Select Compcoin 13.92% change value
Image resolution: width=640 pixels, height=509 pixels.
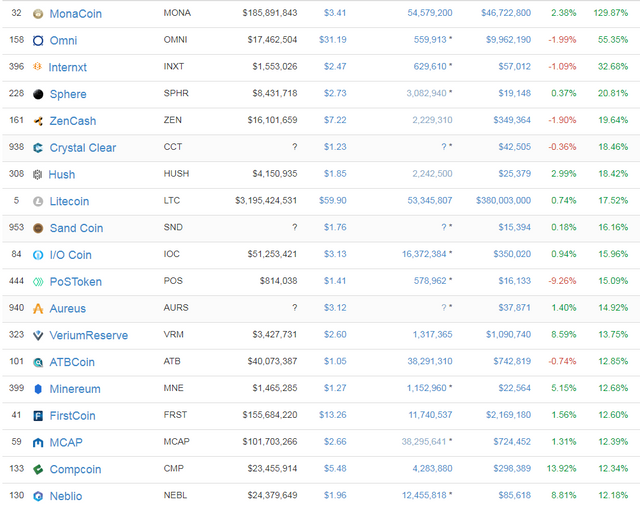561,469
